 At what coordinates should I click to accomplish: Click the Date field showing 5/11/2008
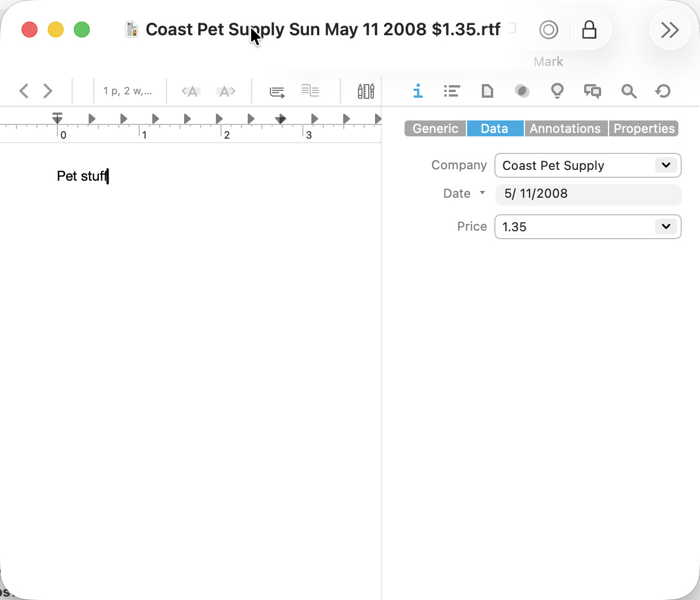pyautogui.click(x=588, y=194)
